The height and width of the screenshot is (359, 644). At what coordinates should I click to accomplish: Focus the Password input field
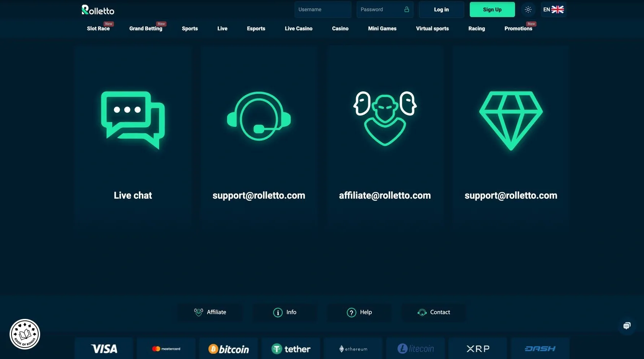385,10
